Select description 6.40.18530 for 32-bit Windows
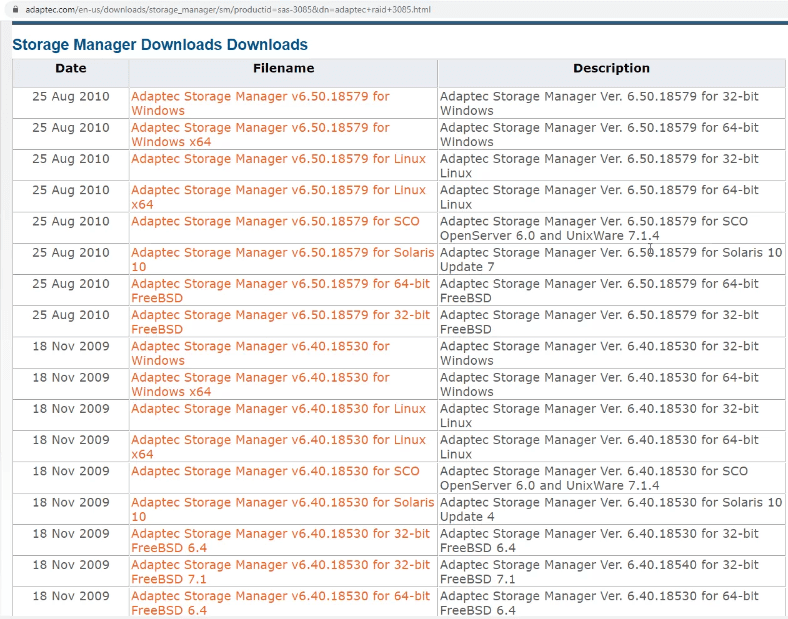Viewport: 788px width, 619px height. 599,353
